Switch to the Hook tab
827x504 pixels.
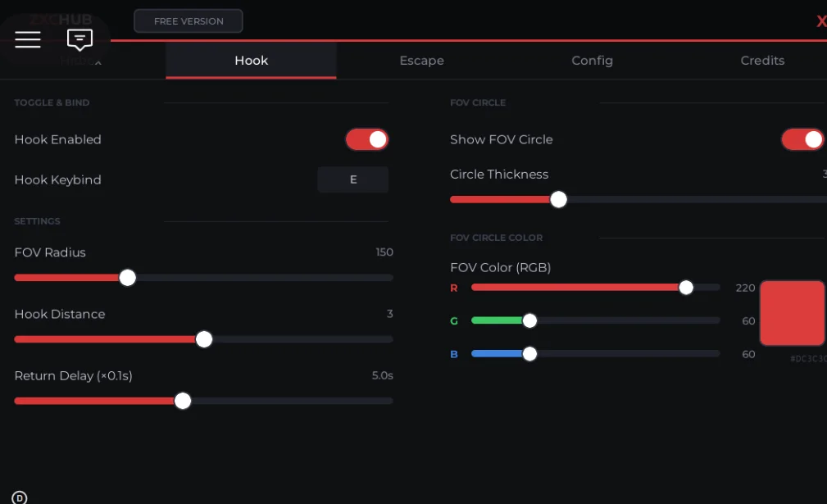251,61
